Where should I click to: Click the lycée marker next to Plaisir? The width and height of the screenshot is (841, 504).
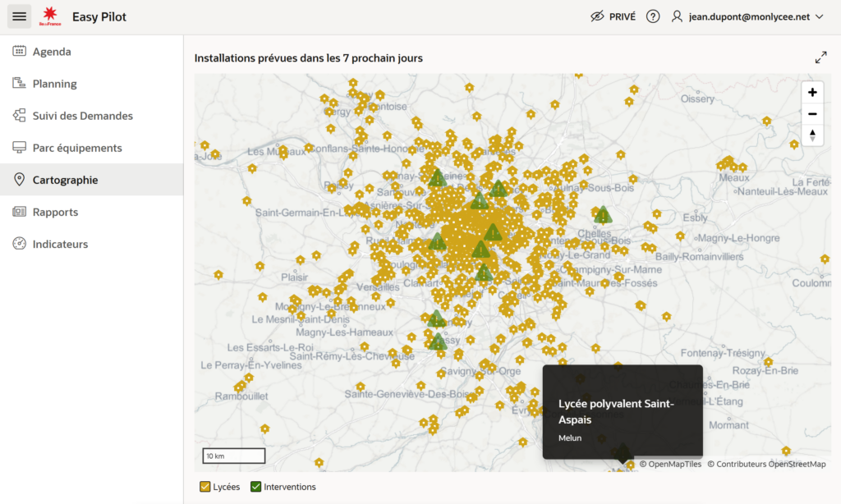300,260
